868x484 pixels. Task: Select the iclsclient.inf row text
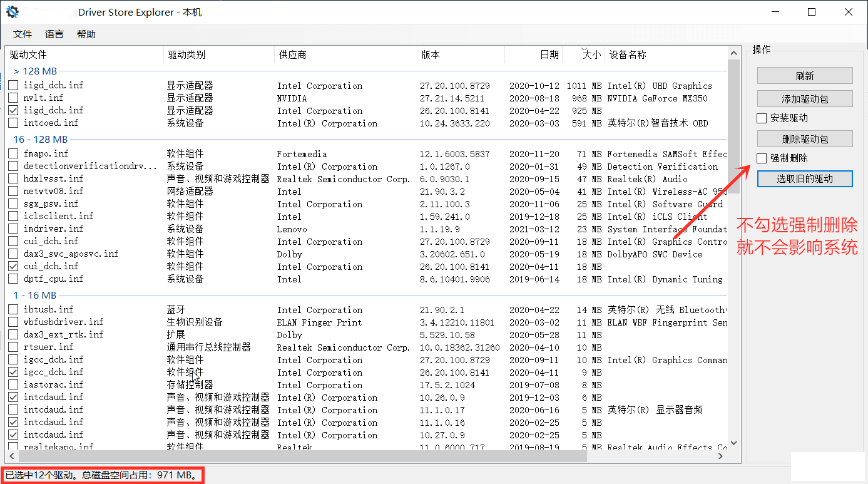(58, 217)
